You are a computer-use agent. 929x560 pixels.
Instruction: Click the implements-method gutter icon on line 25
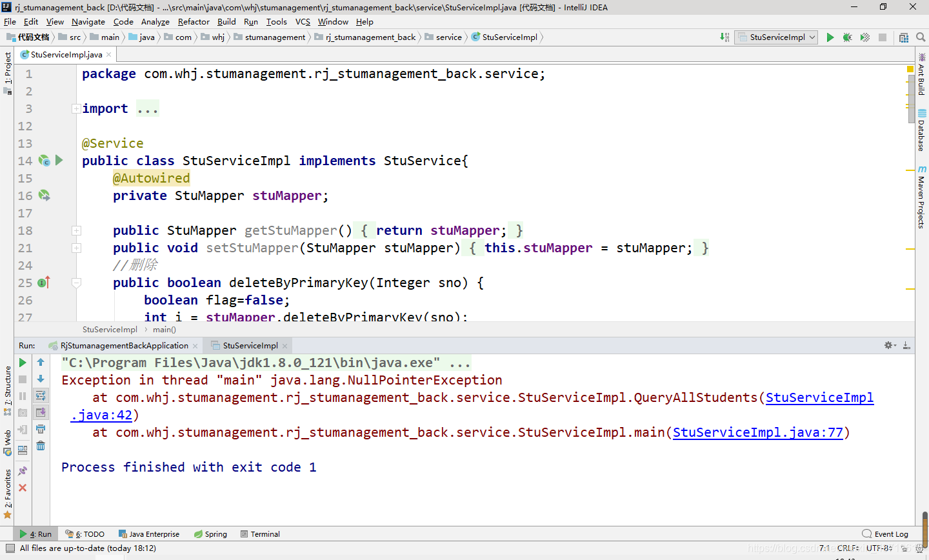coord(44,283)
